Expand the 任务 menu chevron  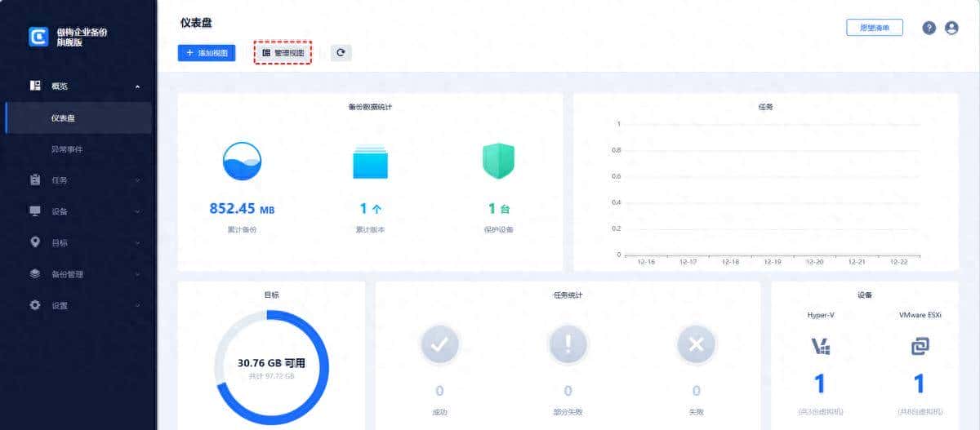coord(137,180)
